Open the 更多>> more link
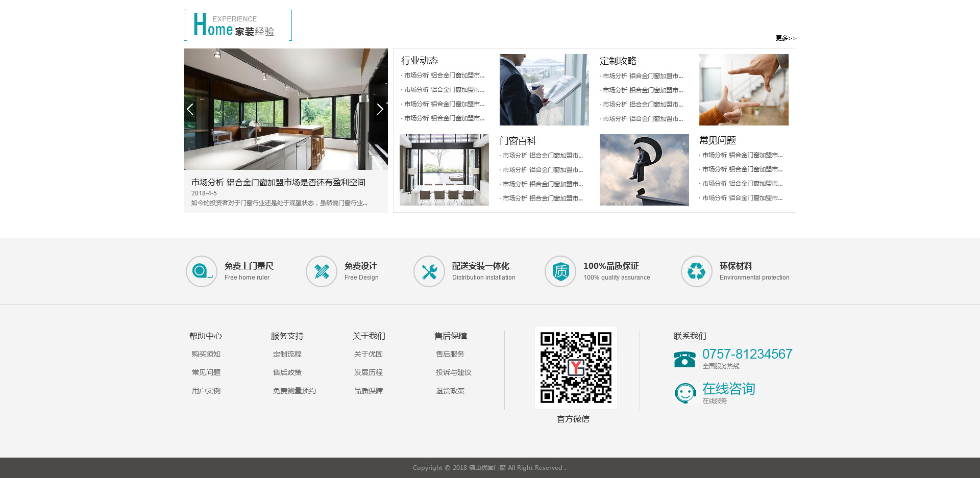This screenshot has height=478, width=980. (x=786, y=38)
